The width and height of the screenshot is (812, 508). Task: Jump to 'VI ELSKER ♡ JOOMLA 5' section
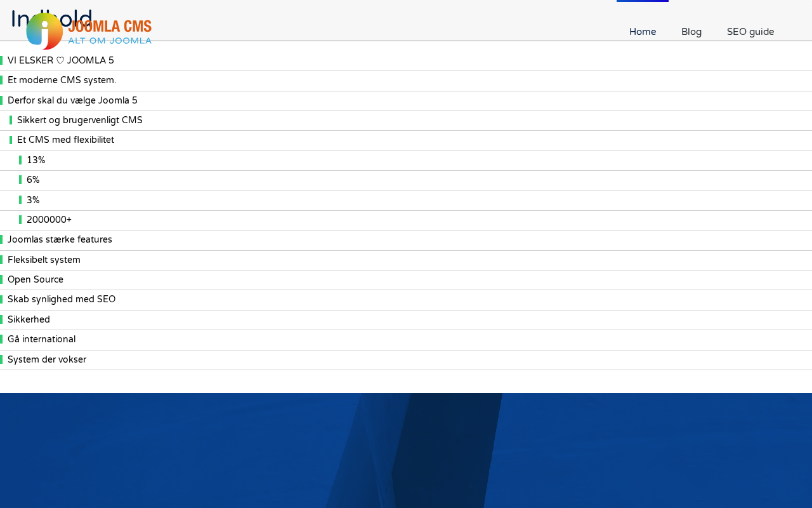[61, 60]
